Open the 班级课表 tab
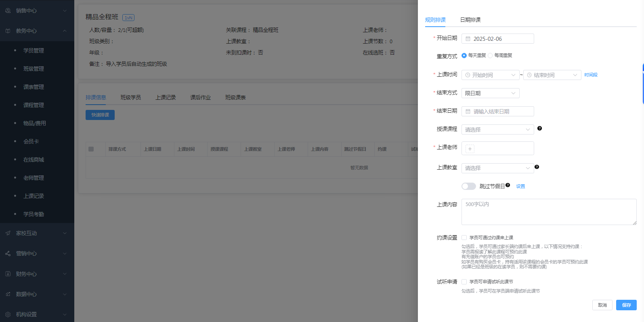The width and height of the screenshot is (644, 322). [x=235, y=97]
